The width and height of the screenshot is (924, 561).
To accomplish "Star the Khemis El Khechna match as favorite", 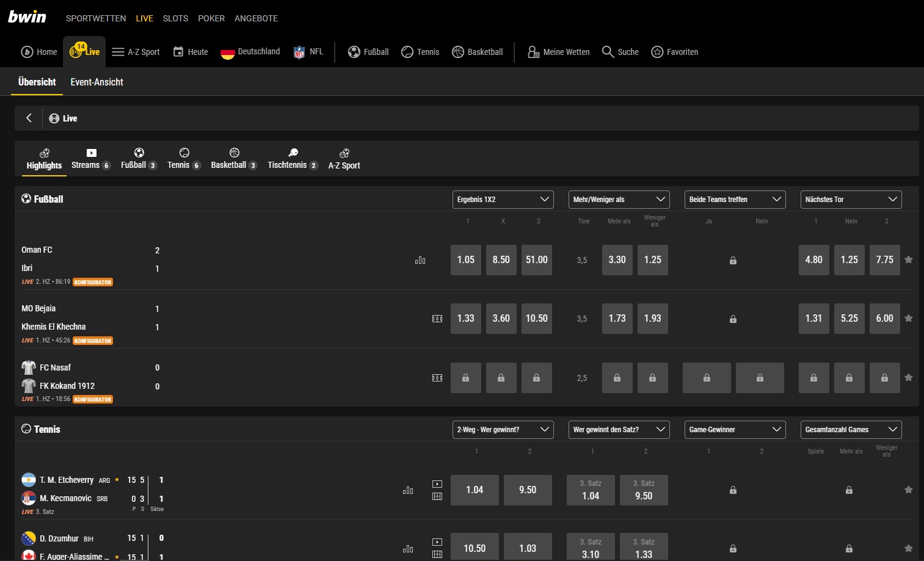I will tap(908, 318).
